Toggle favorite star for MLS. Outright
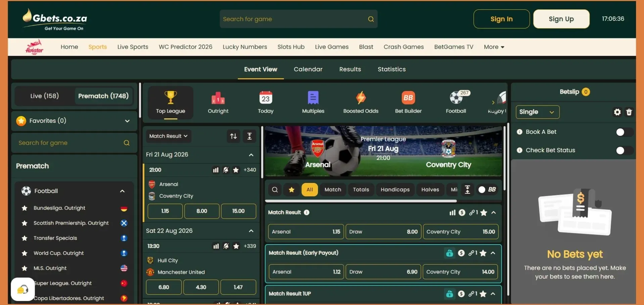 coord(25,268)
